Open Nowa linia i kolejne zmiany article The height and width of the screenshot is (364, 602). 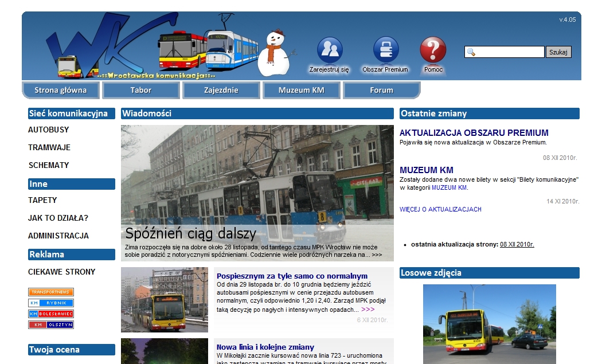pyautogui.click(x=265, y=347)
